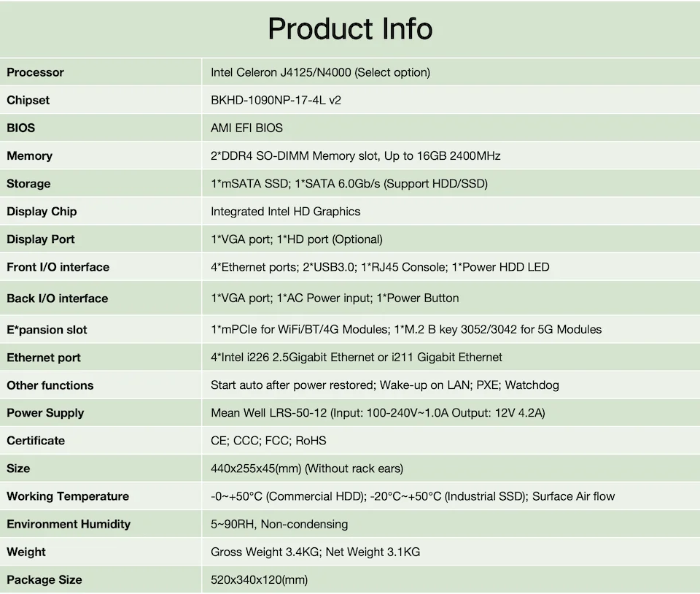Click the Intel Celeron J4125/N4000 value
Viewport: 700px width, 594px height.
coord(320,72)
